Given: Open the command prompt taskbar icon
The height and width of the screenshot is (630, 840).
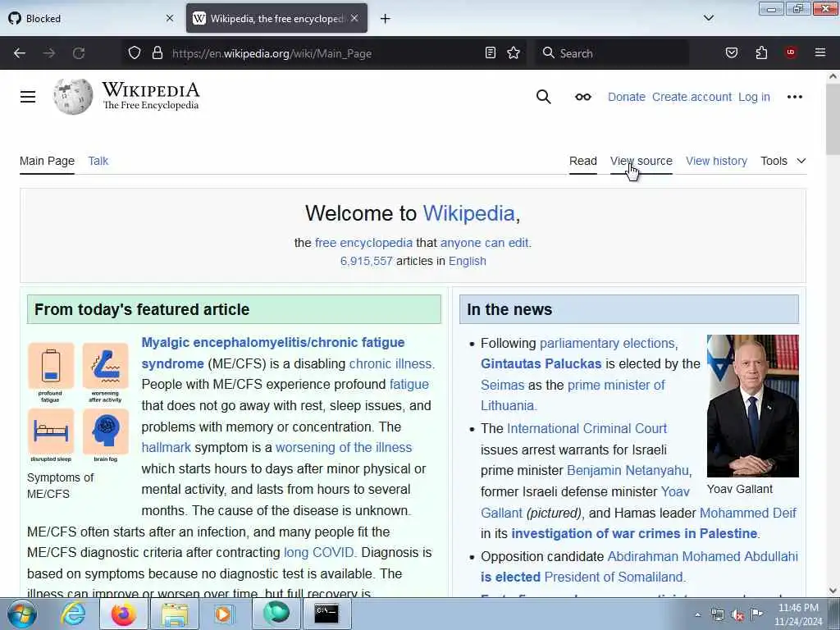Looking at the screenshot, I should (x=326, y=614).
